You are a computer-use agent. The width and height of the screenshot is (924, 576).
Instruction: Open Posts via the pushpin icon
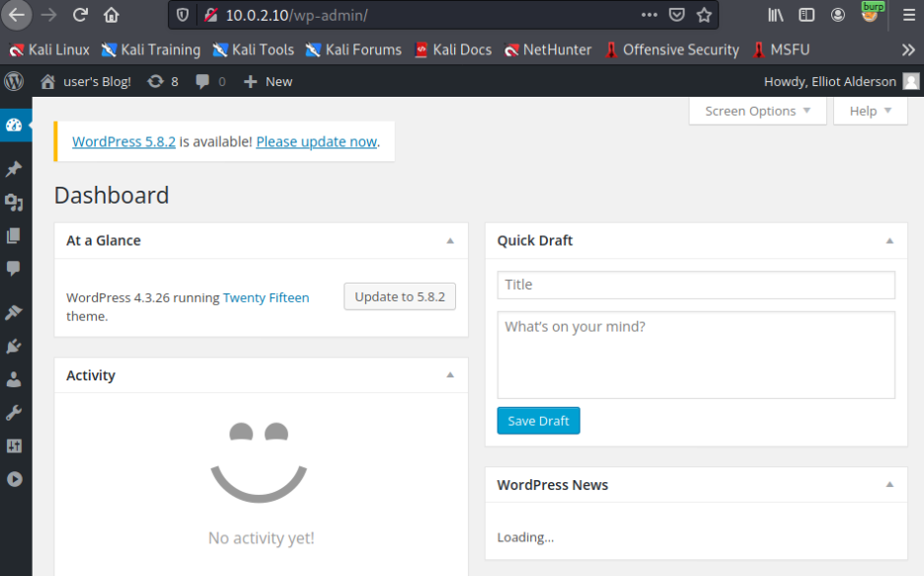coord(14,169)
